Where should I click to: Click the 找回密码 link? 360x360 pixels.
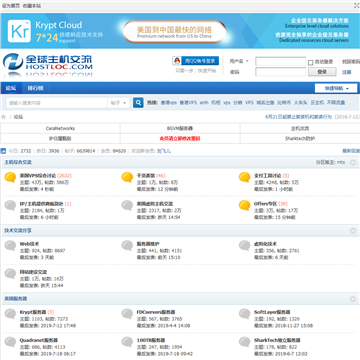pyautogui.click(x=351, y=62)
